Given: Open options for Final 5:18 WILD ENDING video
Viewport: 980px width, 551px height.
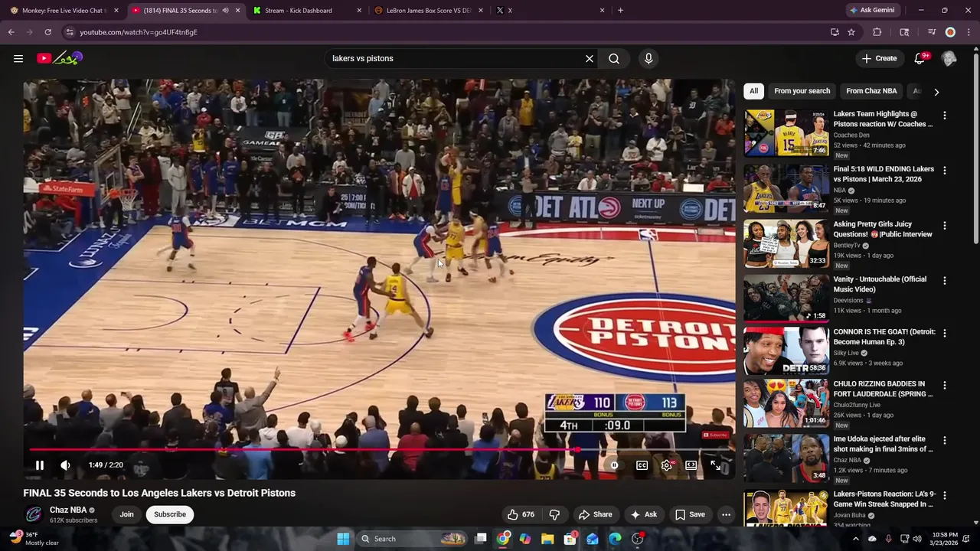Looking at the screenshot, I should (x=944, y=171).
